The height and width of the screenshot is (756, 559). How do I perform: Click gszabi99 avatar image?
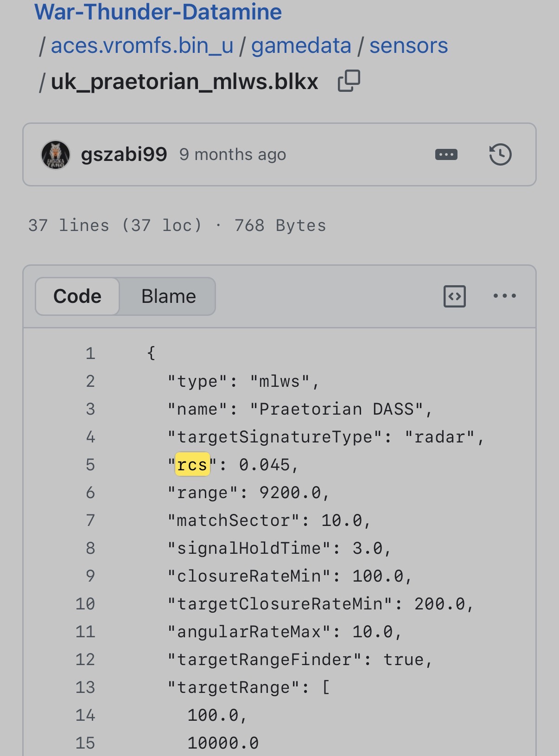click(x=56, y=155)
